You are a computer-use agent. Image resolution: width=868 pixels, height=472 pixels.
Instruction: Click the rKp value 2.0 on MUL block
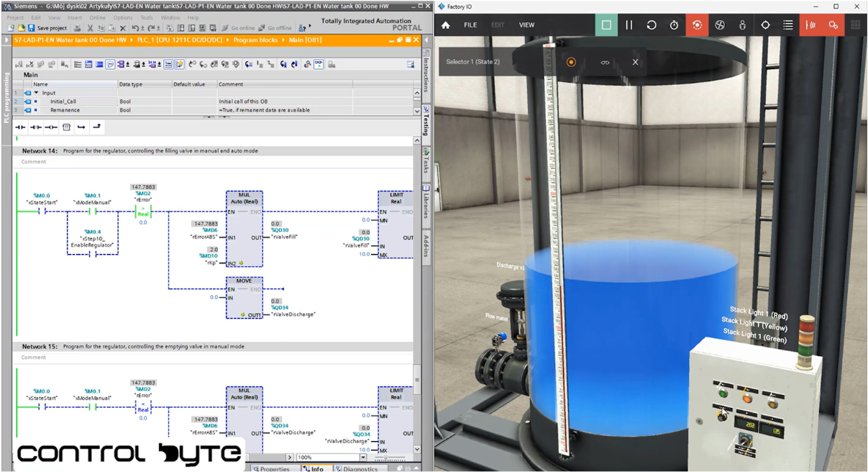click(x=213, y=250)
